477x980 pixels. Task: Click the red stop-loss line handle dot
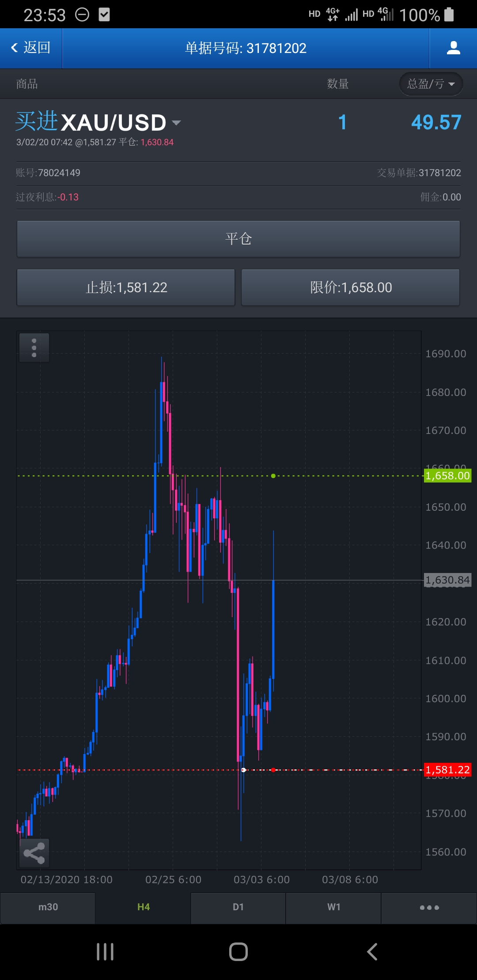click(273, 770)
